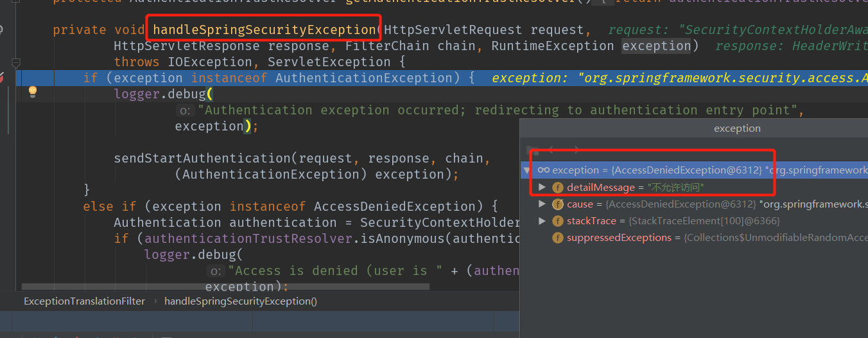Screen dimensions: 868x338
Task: Select handleSpringSecurityException() in the breadcrumb
Action: tap(241, 301)
